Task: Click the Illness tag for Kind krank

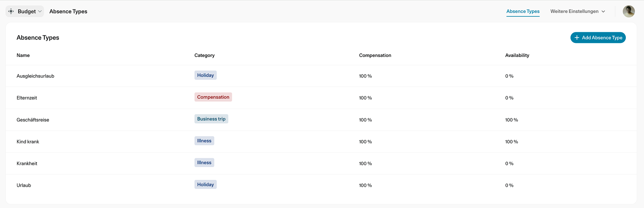Action: point(204,141)
